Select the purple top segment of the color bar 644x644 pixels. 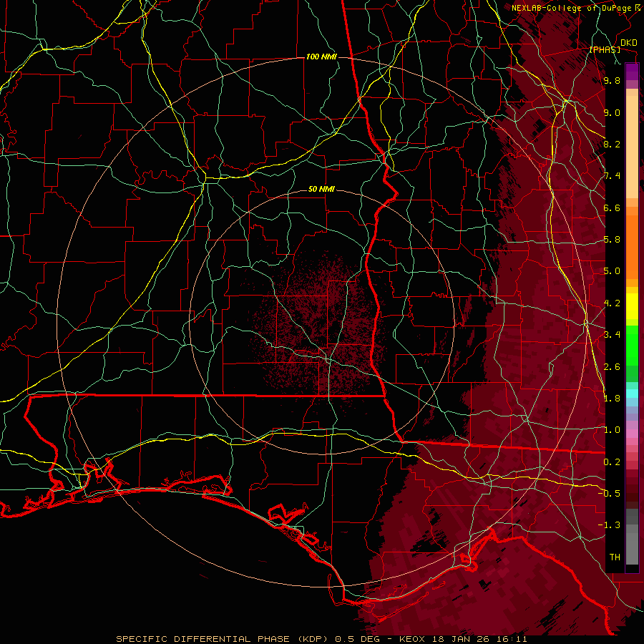(632, 72)
